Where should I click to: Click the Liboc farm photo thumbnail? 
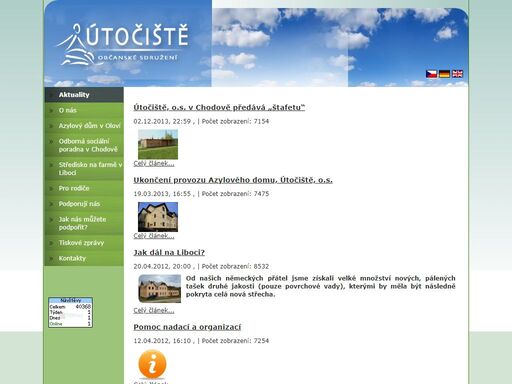[x=160, y=289]
